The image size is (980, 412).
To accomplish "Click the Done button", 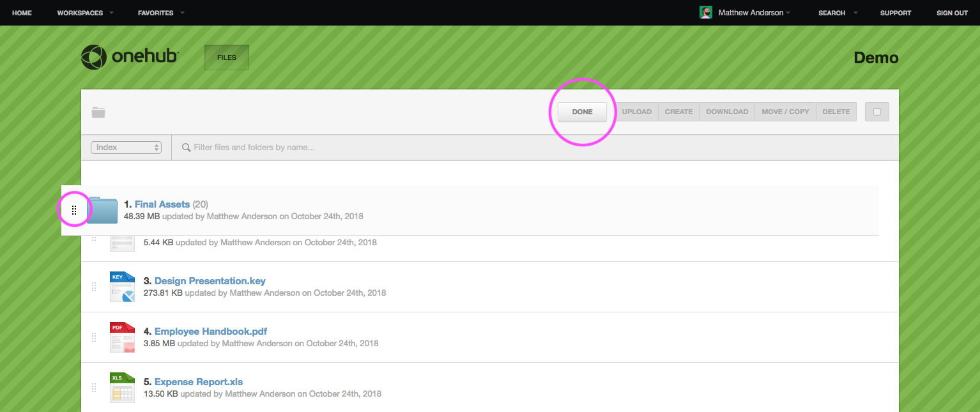I will click(582, 112).
